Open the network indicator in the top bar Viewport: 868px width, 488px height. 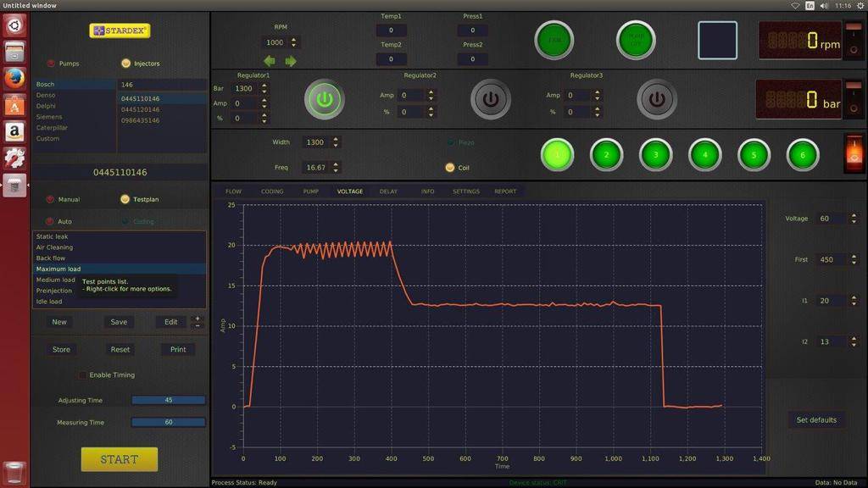795,6
